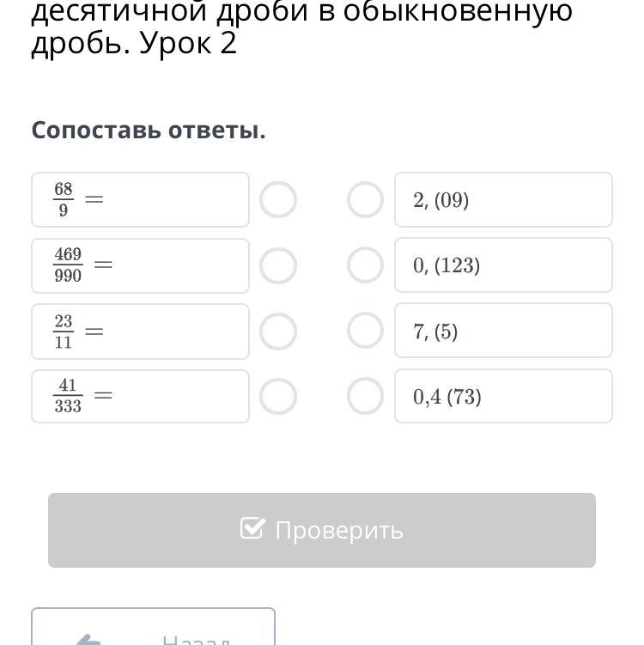The height and width of the screenshot is (645, 644).
Task: Click the answer box 0,4(73)
Action: [503, 397]
